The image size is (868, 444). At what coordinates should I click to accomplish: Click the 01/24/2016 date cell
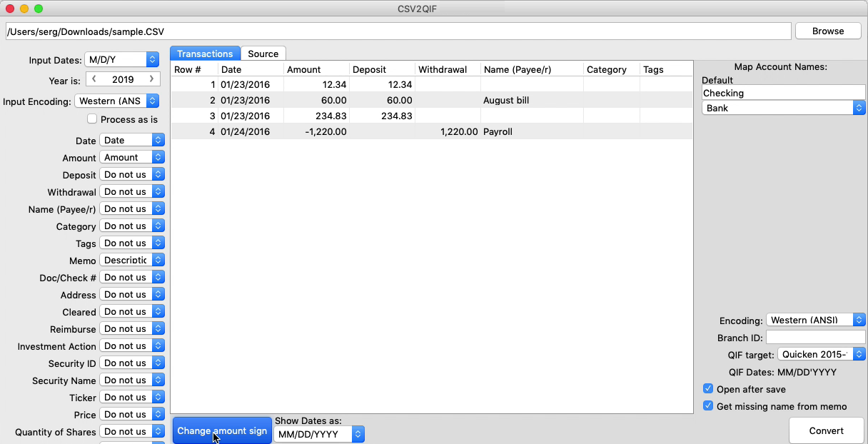click(251, 132)
